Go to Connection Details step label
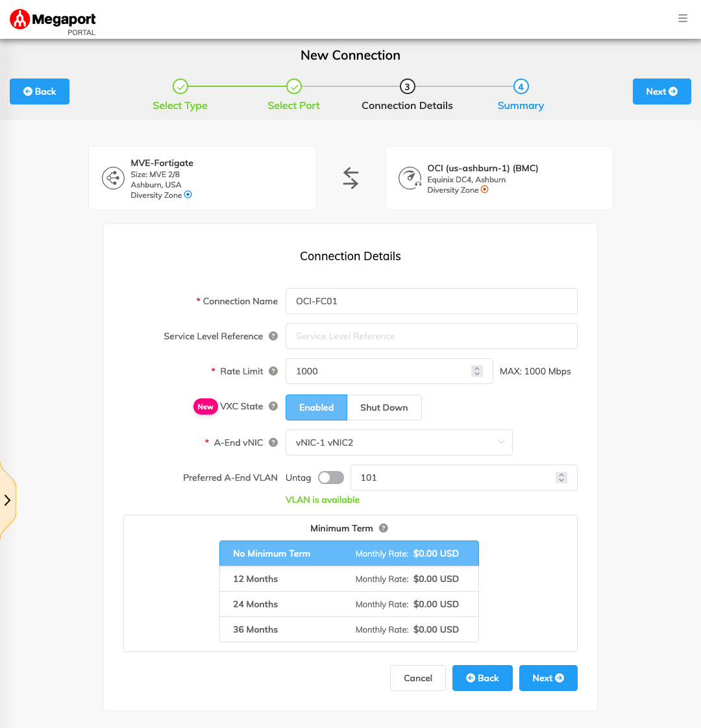 408,105
